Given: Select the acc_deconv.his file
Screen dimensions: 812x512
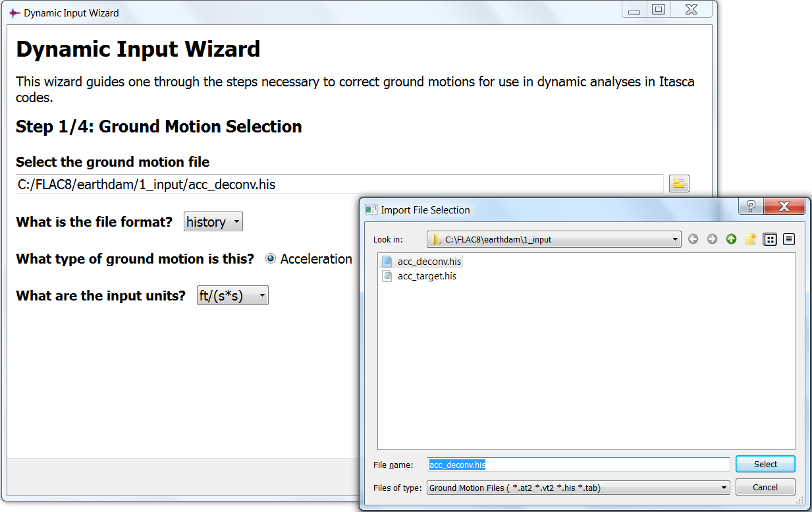Looking at the screenshot, I should 429,262.
